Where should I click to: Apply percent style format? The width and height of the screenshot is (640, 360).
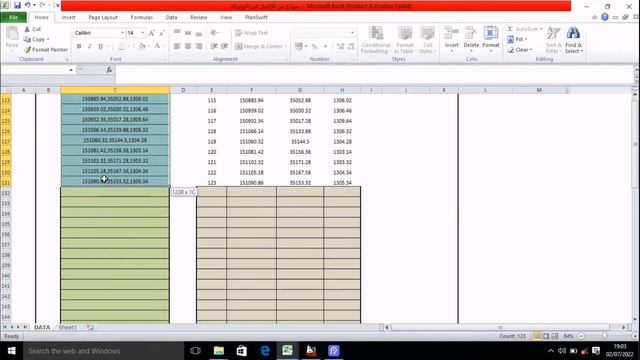tap(314, 46)
